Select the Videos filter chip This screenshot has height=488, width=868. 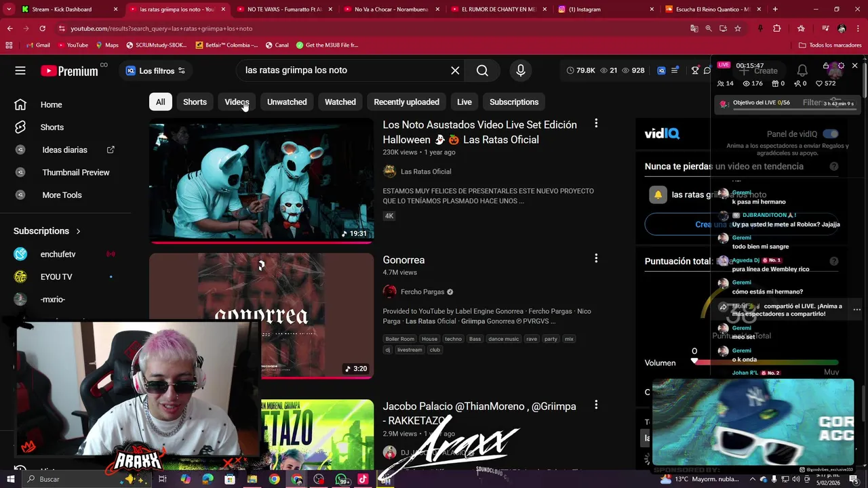tap(237, 102)
